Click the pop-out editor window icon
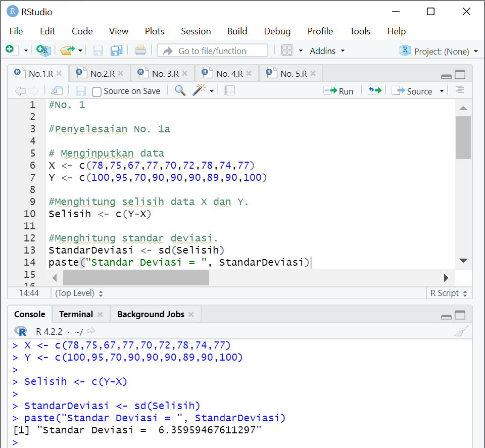The height and width of the screenshot is (448, 485). tap(57, 90)
